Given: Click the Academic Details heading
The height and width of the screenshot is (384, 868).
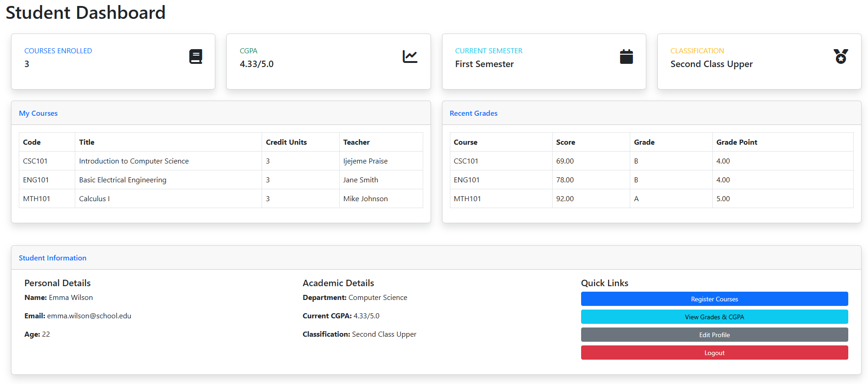Looking at the screenshot, I should click(338, 283).
